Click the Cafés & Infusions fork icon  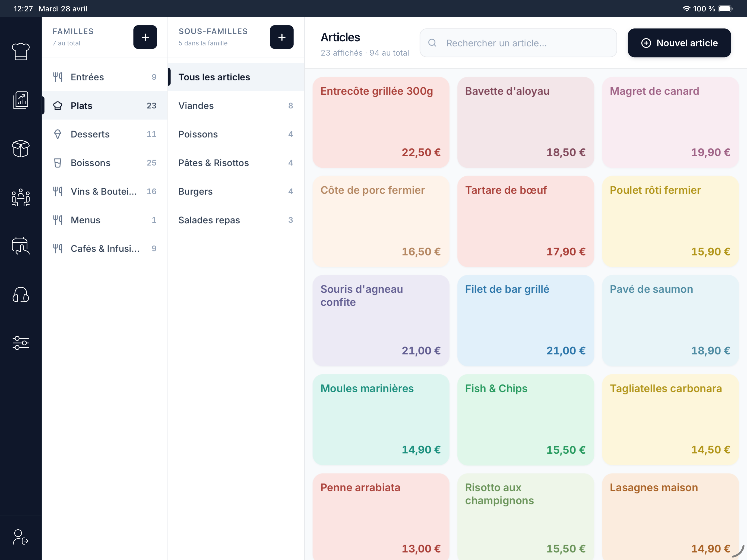tap(58, 249)
